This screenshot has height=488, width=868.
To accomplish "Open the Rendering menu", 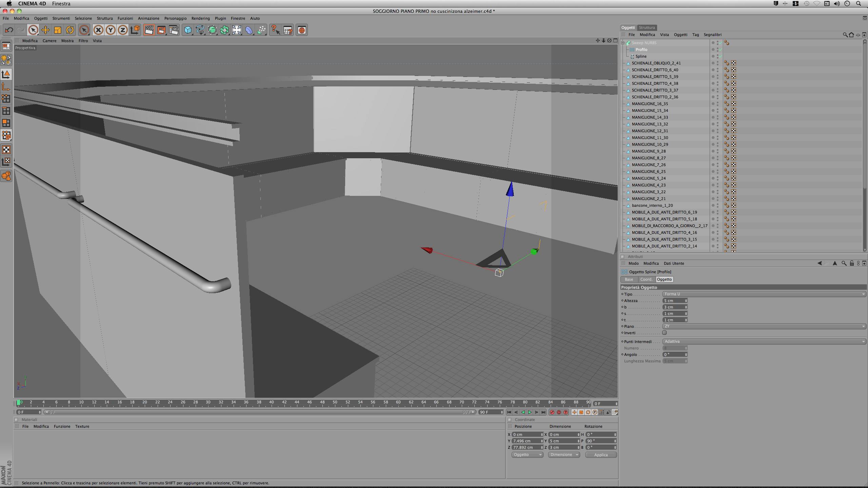I will tap(200, 18).
